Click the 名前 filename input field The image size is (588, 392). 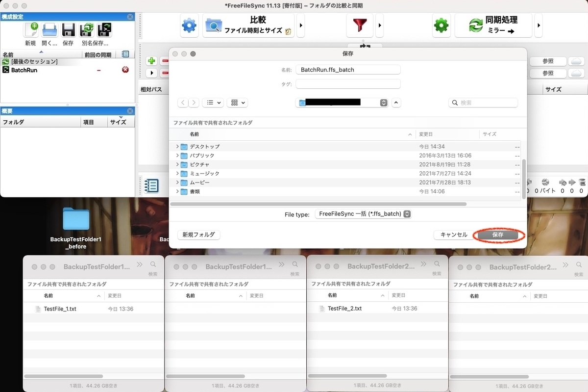coord(348,70)
